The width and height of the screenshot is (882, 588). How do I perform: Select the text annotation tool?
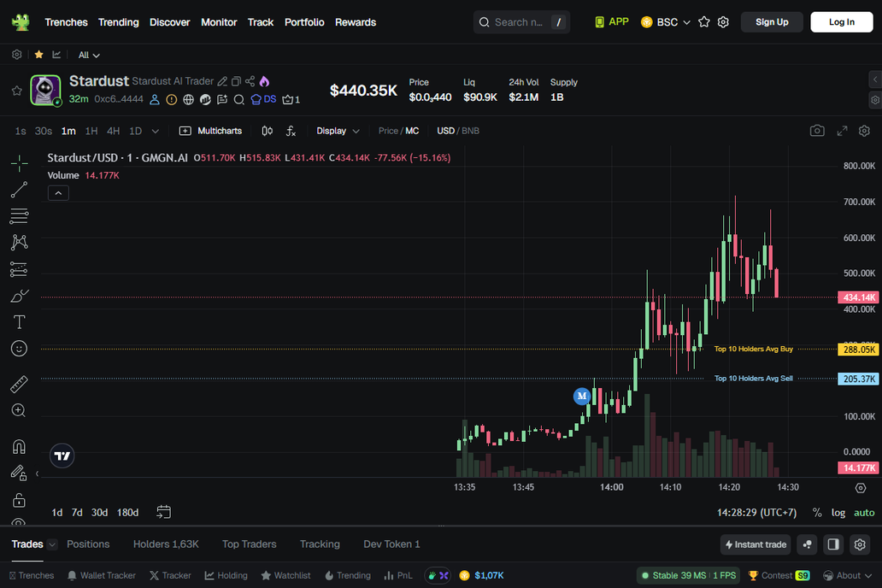[x=19, y=322]
